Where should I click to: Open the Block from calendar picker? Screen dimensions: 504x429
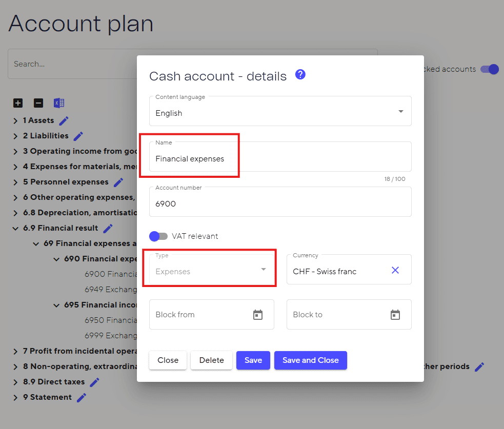(x=258, y=315)
